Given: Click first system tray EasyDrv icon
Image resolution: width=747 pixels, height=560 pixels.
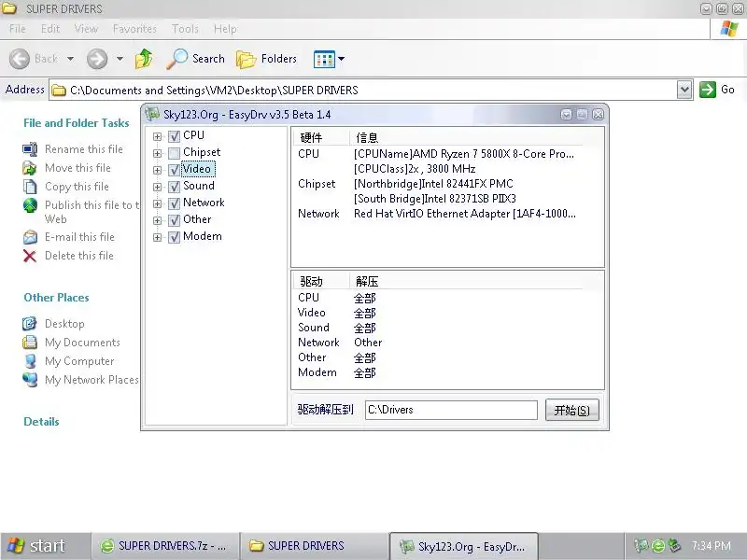Looking at the screenshot, I should [x=641, y=545].
